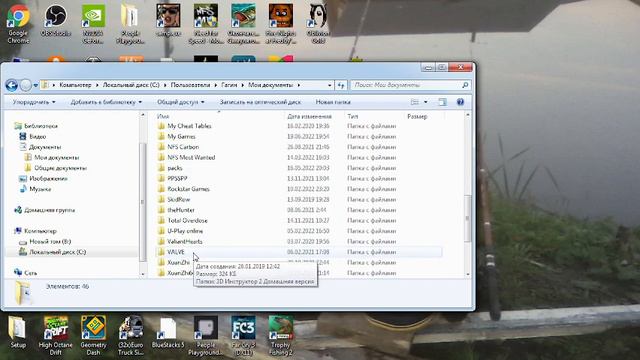Select 'Новый том (B:)' drive
Screen dimensions: 640x360
pos(50,242)
